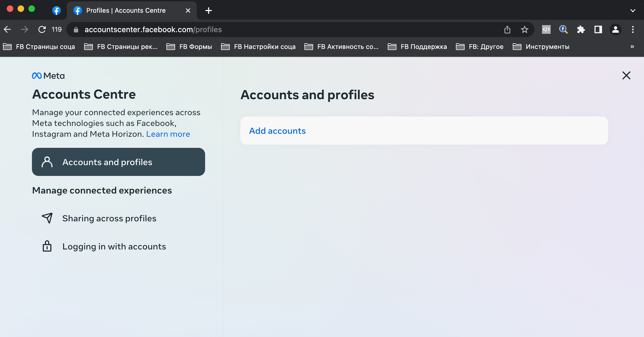Open the FB Активность со... bookmark folder
Viewport: 644px width, 337px height.
341,46
